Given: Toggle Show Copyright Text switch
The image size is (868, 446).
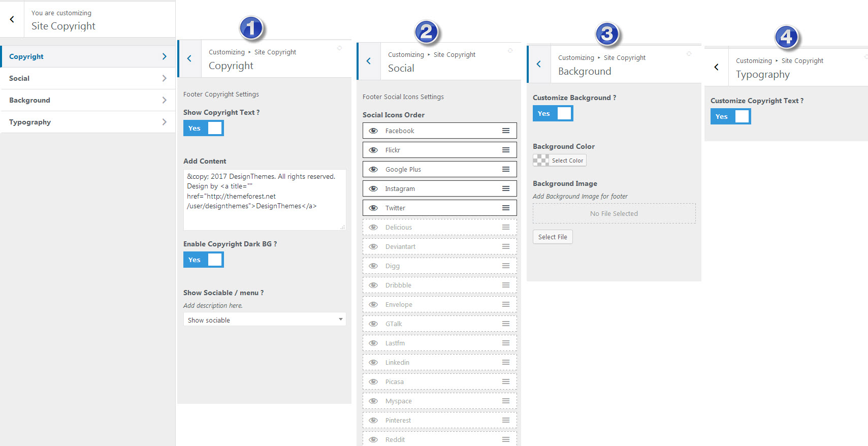Looking at the screenshot, I should (x=204, y=128).
